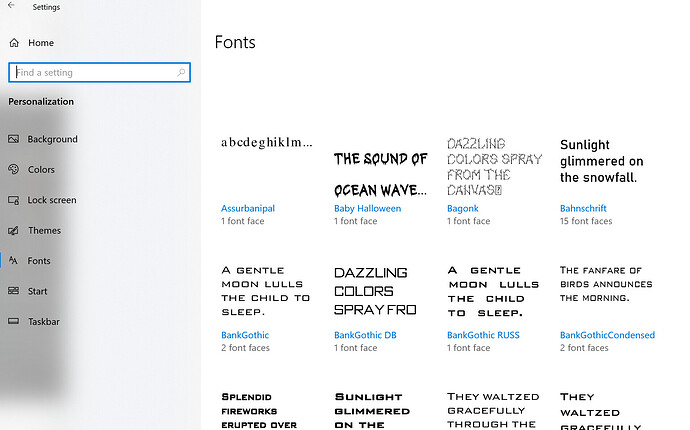Click the Taskbar icon in sidebar
The height and width of the screenshot is (430, 690).
coord(14,322)
